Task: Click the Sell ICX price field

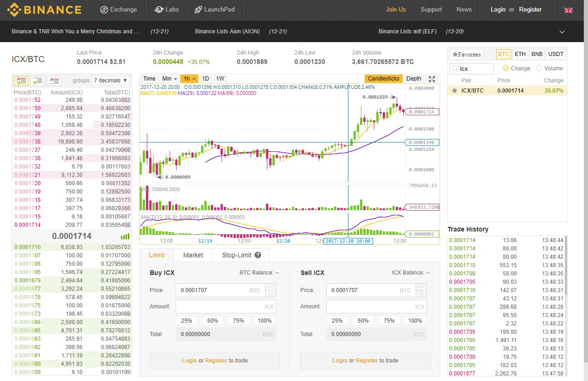Action: coord(371,290)
